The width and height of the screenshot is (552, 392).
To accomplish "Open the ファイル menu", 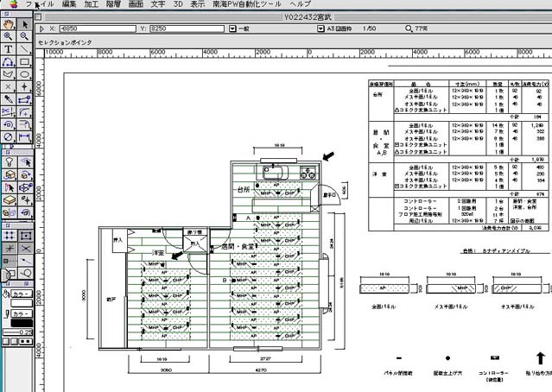I will [x=38, y=4].
